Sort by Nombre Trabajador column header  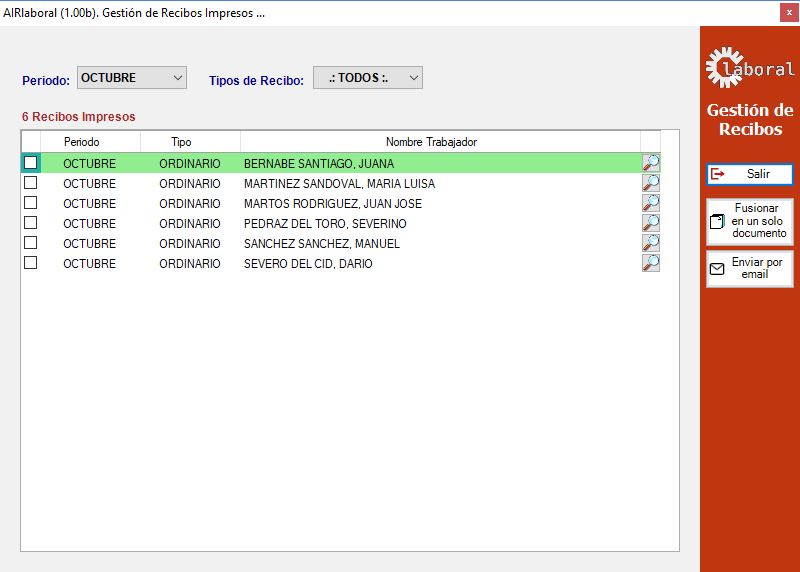pos(431,142)
